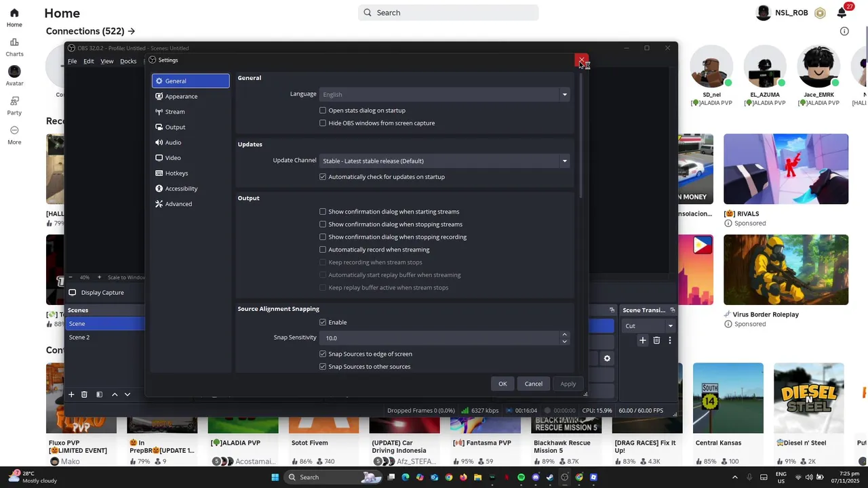Pop out the Scene Transitions dock
868x488 pixels.
672,310
